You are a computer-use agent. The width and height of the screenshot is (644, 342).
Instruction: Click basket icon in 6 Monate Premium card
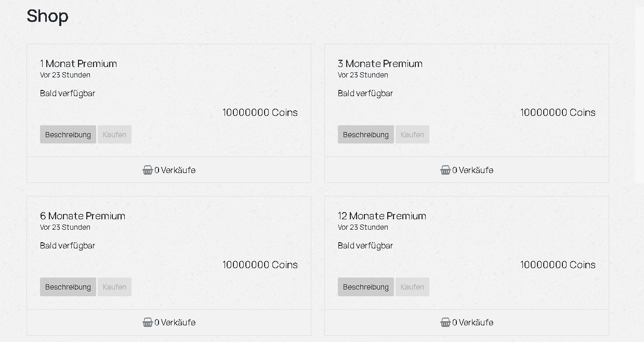[x=148, y=322]
